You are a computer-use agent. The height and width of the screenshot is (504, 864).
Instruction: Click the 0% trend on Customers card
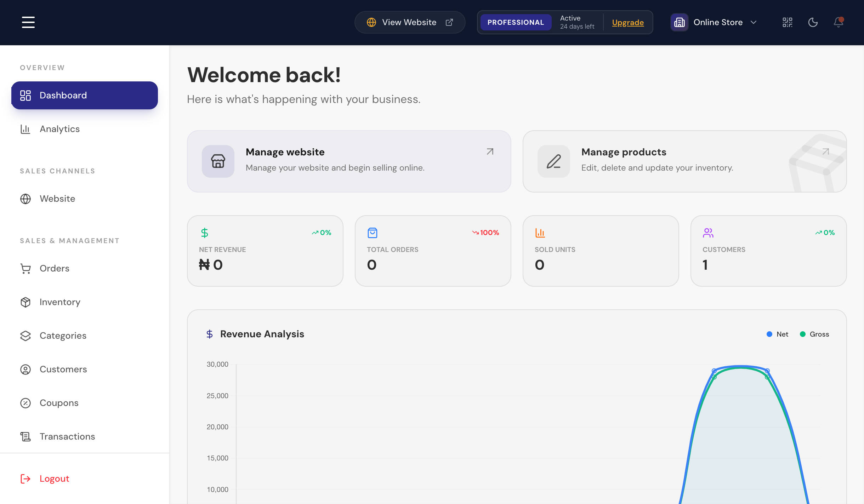(825, 233)
